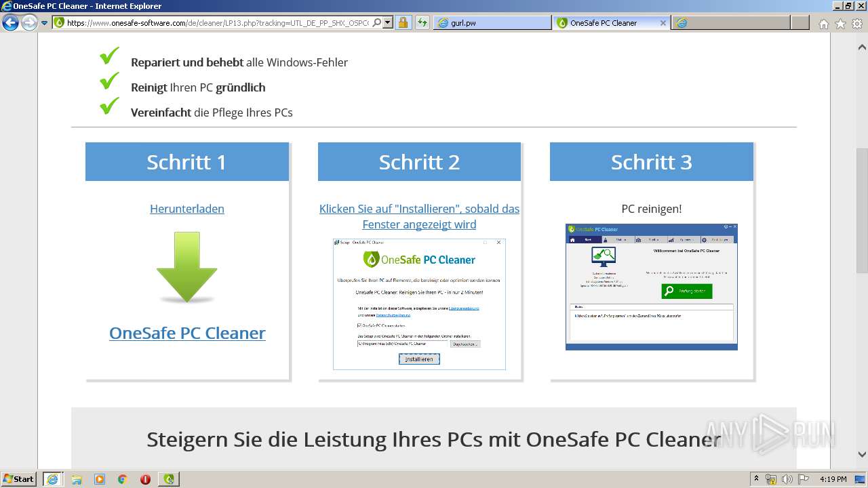Screen dimensions: 868x488
Task: Switch to the gurl.pw tab
Action: tap(492, 22)
